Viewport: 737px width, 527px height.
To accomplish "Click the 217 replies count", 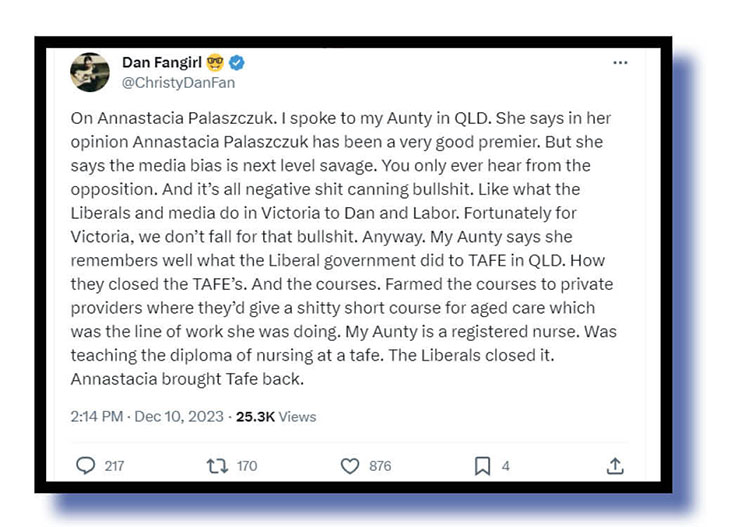I will (x=115, y=465).
